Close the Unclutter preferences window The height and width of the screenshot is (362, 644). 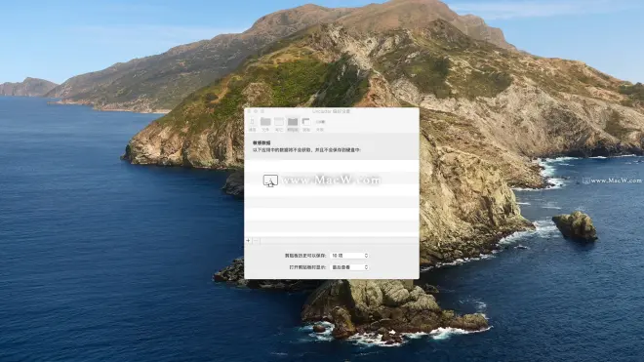pyautogui.click(x=249, y=111)
